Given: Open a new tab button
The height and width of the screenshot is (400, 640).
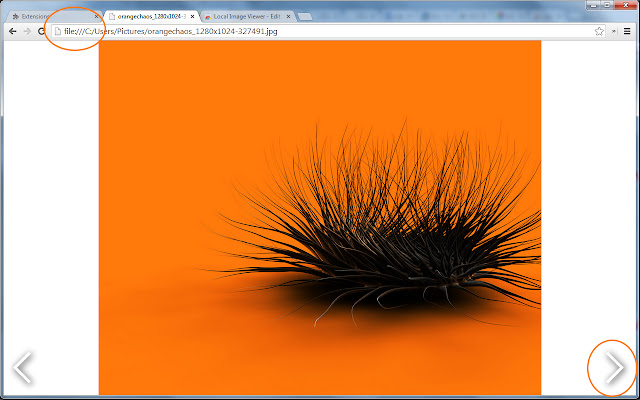Looking at the screenshot, I should point(304,17).
